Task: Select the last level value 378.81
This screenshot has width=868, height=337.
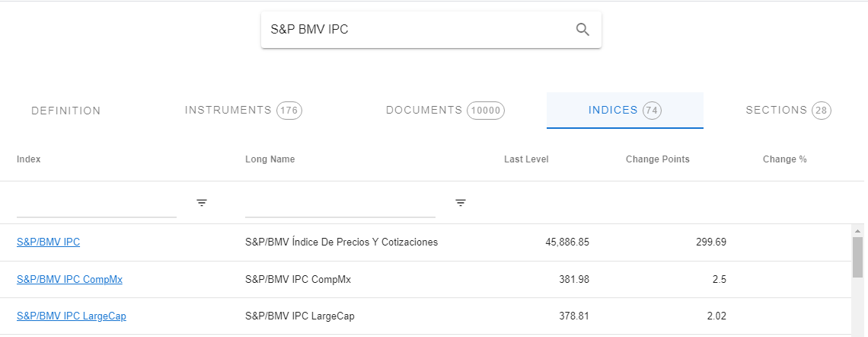Action: [574, 316]
